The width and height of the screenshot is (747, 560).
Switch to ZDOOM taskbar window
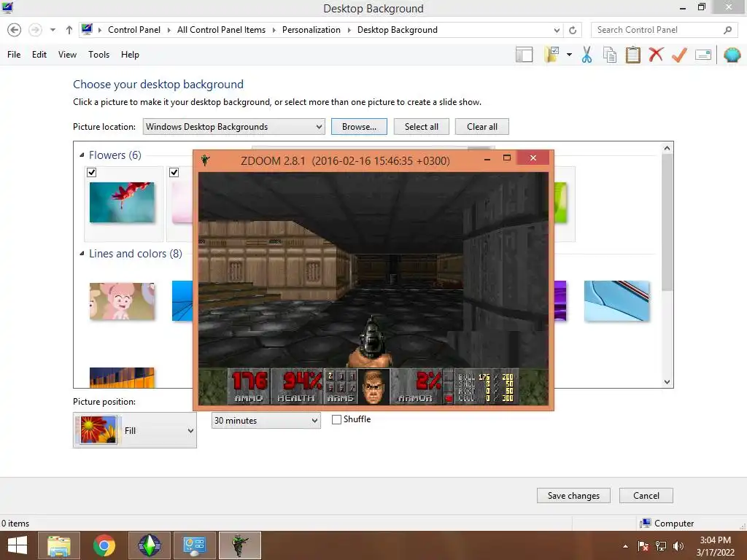click(x=239, y=545)
